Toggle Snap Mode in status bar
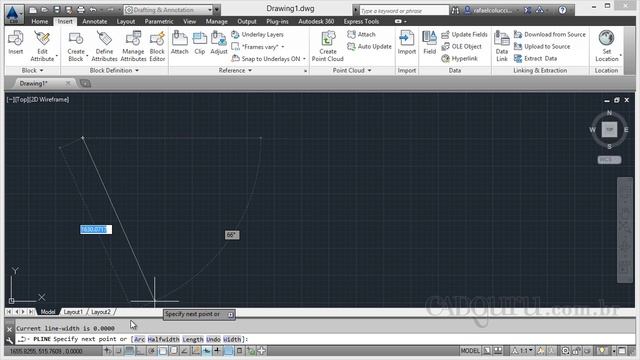This screenshot has height=360, width=640. pyautogui.click(x=118, y=351)
